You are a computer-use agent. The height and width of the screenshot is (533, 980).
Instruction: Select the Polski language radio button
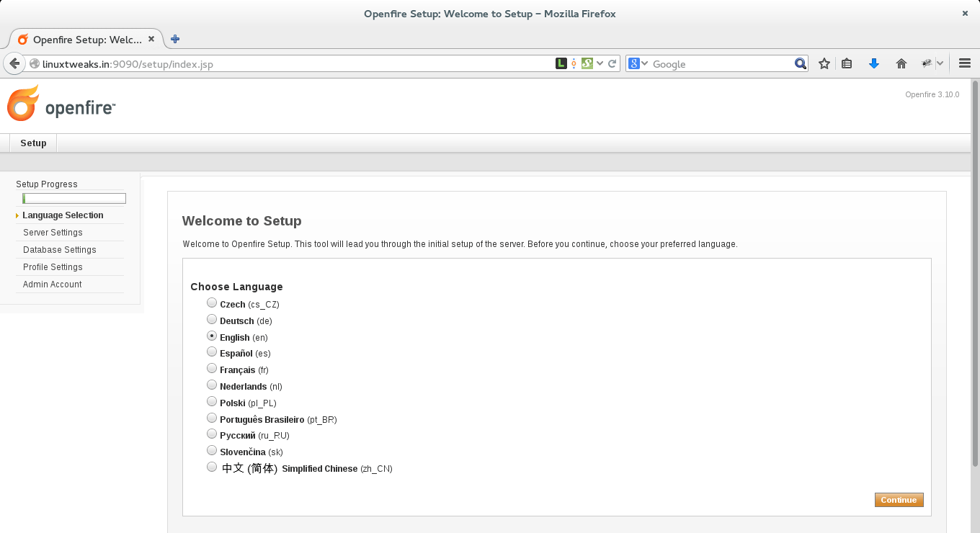[x=212, y=401]
